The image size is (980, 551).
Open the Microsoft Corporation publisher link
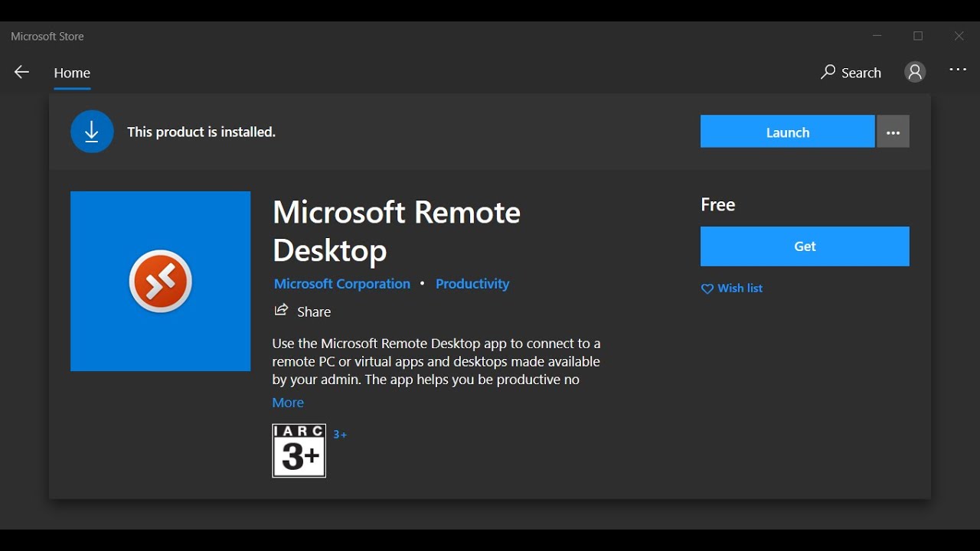pos(342,284)
